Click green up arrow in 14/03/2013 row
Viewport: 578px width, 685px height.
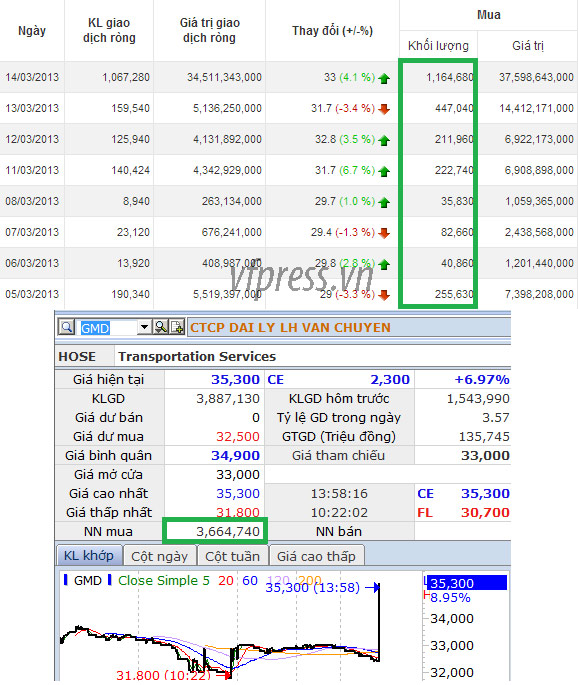(384, 79)
